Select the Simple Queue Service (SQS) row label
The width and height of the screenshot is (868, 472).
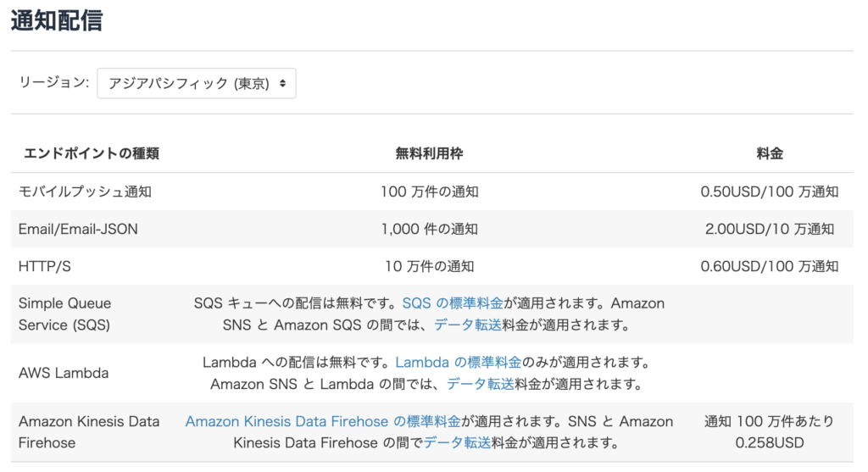pos(64,314)
